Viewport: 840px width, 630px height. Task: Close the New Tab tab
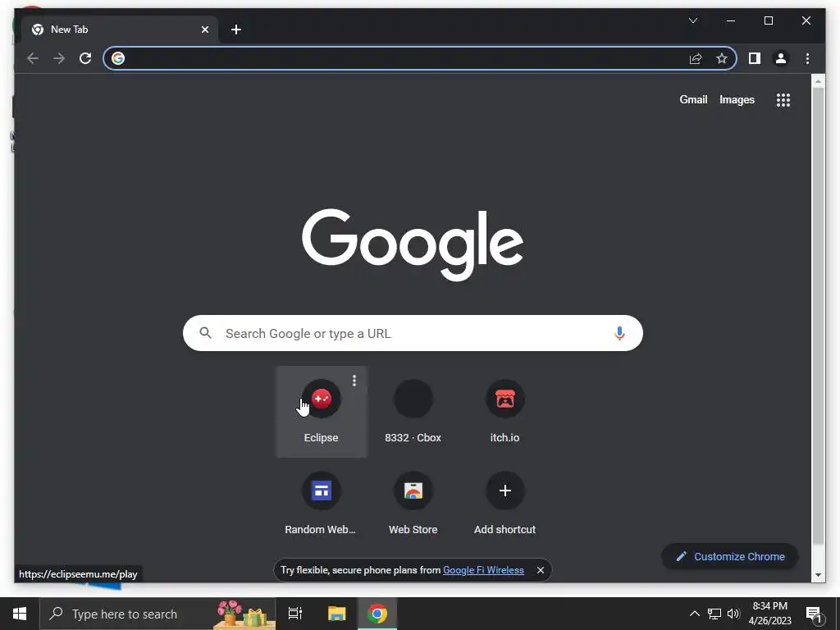(x=205, y=30)
